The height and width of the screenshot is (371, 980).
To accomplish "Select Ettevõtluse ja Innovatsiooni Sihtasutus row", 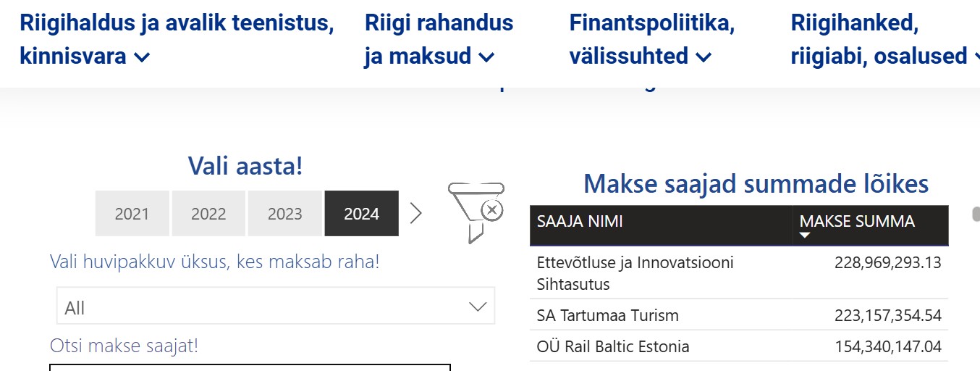I will tap(739, 272).
